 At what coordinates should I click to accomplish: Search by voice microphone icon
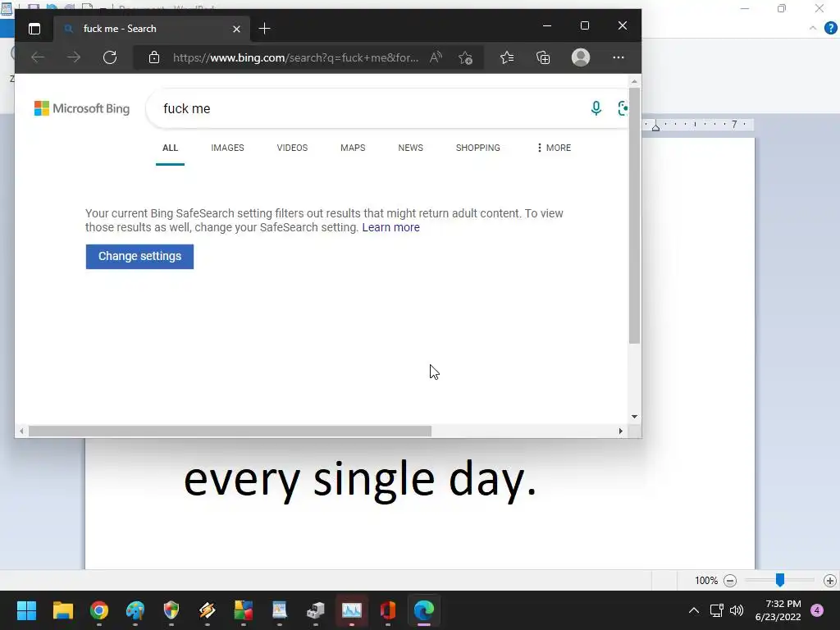coord(596,108)
